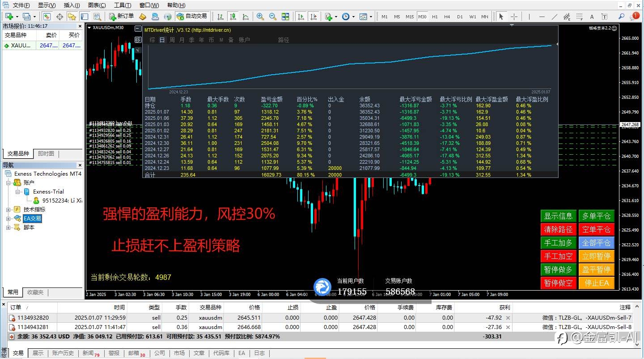Open the periodicity clock dropdown arrow
Screen dimensions: 644x359
coord(353,17)
